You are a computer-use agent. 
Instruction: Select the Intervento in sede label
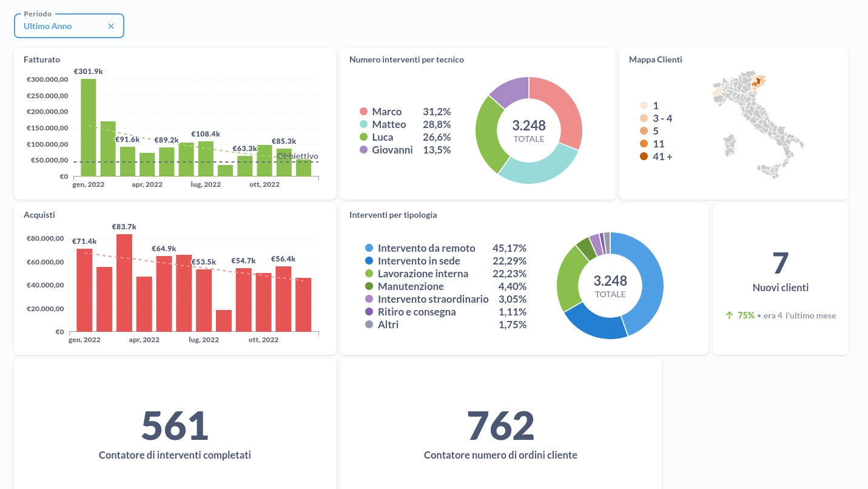[419, 261]
